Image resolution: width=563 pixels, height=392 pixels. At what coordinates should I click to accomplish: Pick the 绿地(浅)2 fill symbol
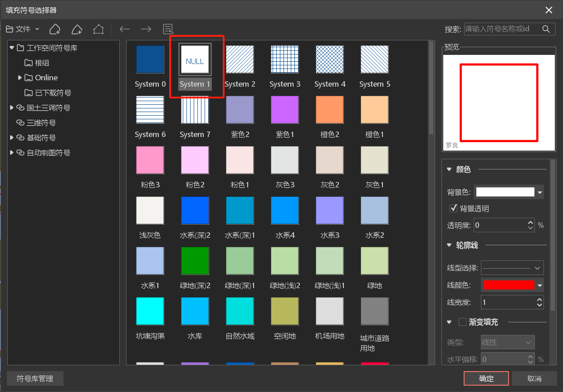285,261
